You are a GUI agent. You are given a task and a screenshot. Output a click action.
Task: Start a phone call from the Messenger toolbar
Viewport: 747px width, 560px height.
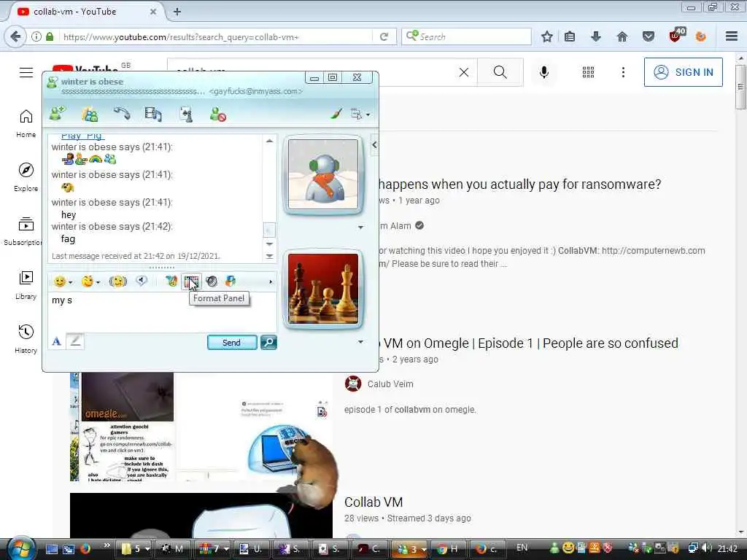click(x=122, y=114)
